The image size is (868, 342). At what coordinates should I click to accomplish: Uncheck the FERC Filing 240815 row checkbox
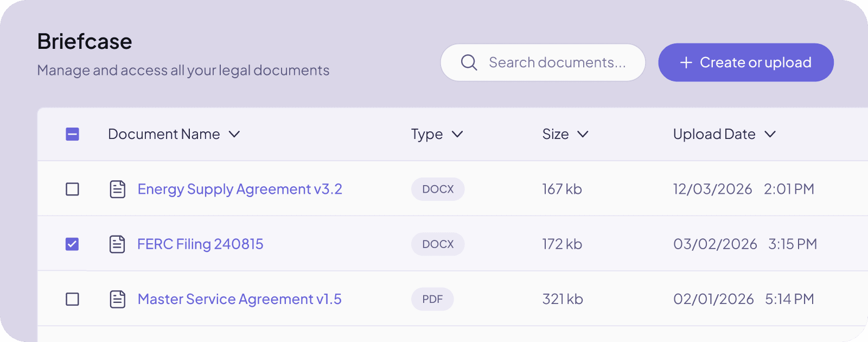[x=72, y=244]
